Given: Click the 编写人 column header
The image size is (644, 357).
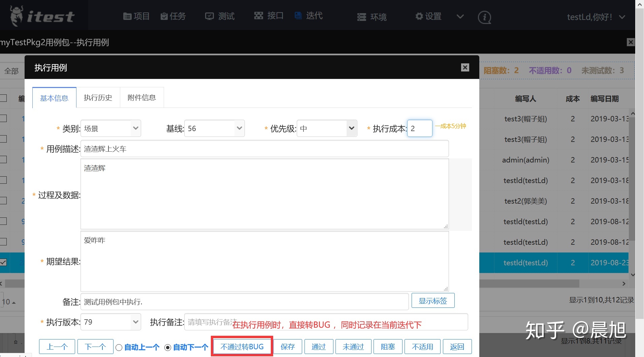Looking at the screenshot, I should point(525,98).
